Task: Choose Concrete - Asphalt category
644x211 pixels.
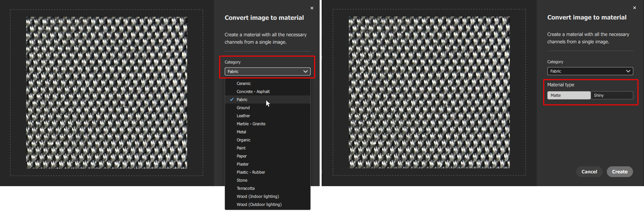Action: tap(253, 92)
